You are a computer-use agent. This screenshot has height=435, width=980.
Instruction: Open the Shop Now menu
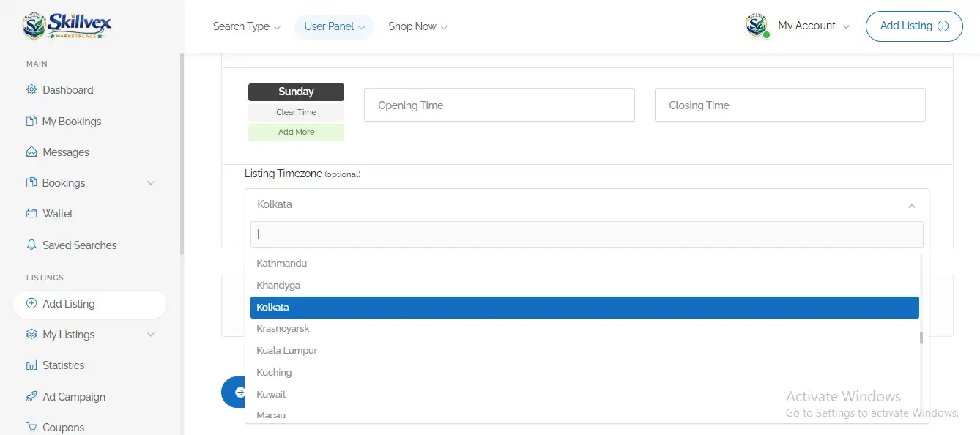click(417, 26)
